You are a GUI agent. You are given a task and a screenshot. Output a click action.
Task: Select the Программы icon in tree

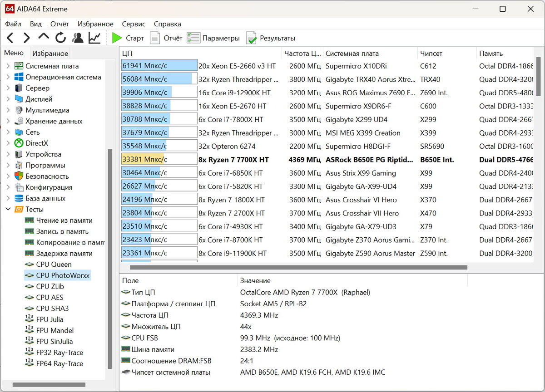[19, 165]
